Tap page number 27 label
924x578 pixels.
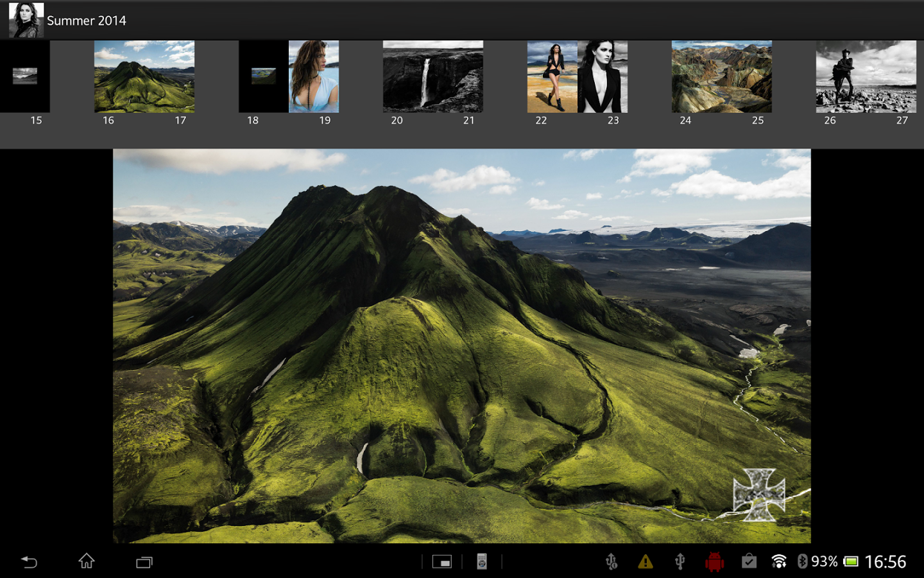click(x=902, y=120)
